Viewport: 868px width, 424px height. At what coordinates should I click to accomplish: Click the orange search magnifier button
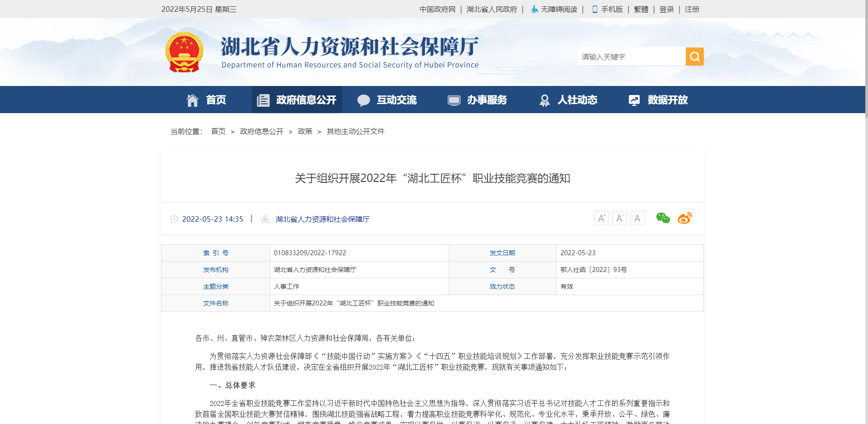[694, 57]
